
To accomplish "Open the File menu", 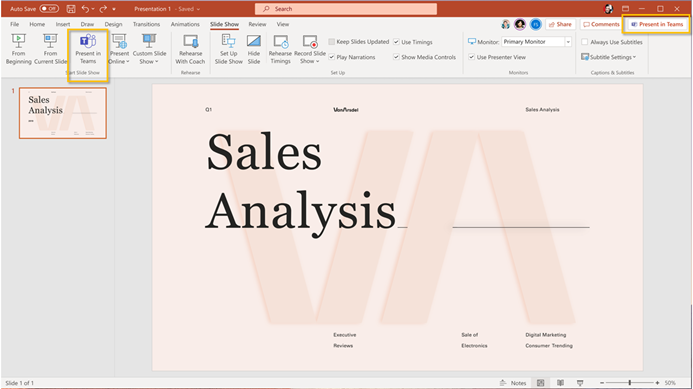I will (15, 24).
